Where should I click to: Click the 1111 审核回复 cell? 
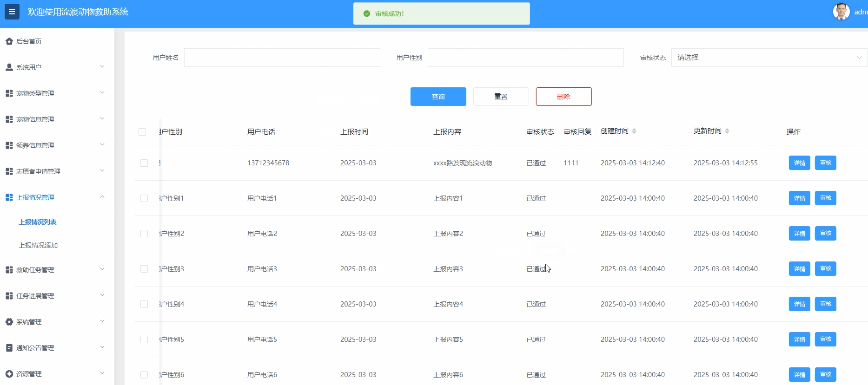coord(571,163)
